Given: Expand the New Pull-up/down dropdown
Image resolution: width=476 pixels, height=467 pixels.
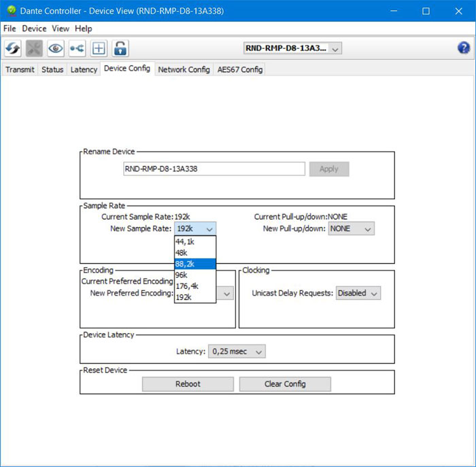Looking at the screenshot, I should (x=351, y=229).
